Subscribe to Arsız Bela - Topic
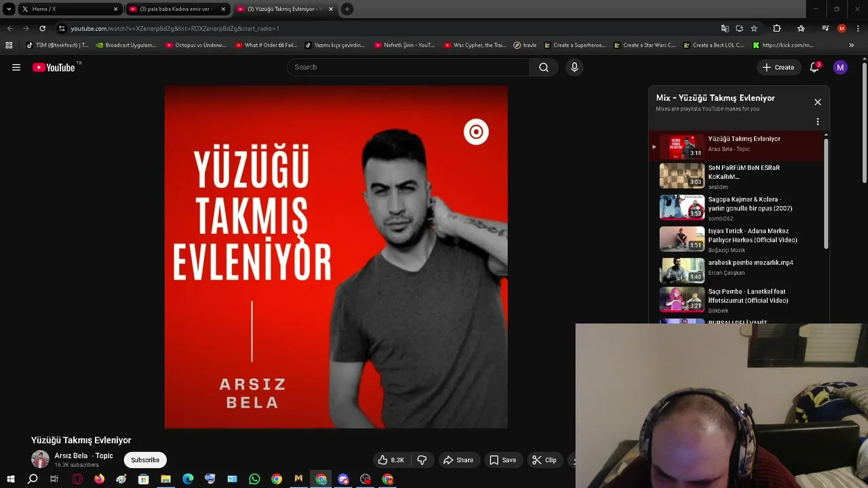The width and height of the screenshot is (868, 488). coord(145,460)
